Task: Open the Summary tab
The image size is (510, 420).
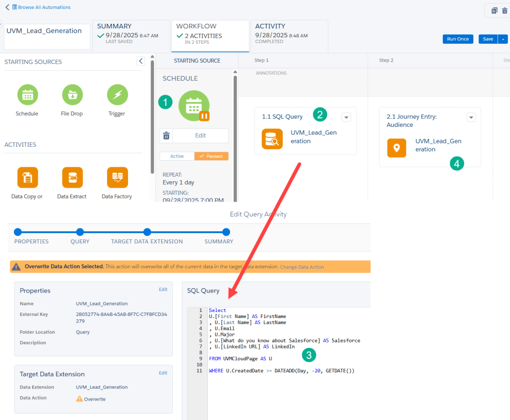Action: pyautogui.click(x=130, y=35)
